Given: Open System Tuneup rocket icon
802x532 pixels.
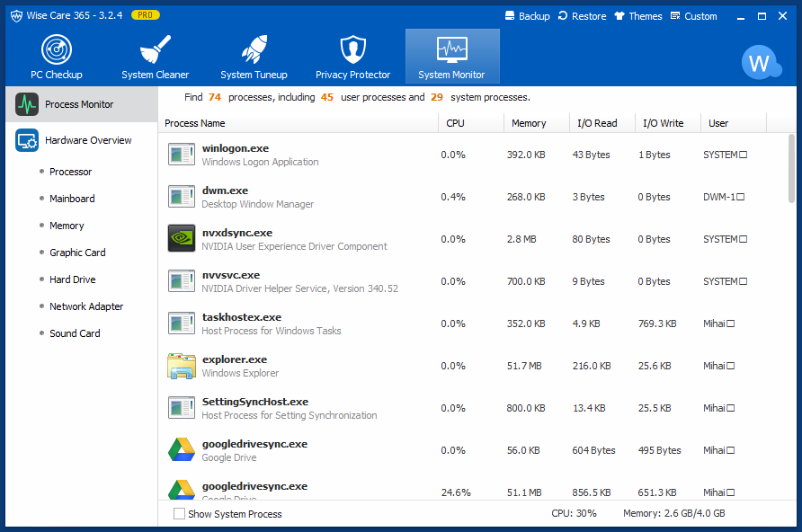Looking at the screenshot, I should (254, 49).
